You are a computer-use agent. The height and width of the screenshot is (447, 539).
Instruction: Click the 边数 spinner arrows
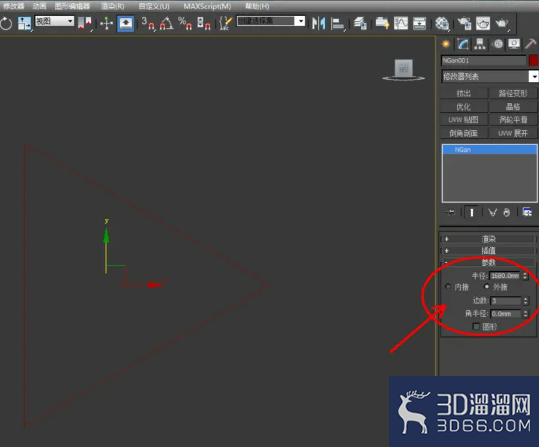click(x=525, y=301)
